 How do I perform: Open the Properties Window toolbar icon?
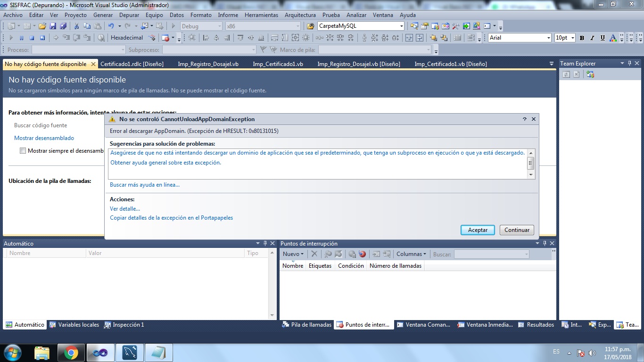pos(425,26)
